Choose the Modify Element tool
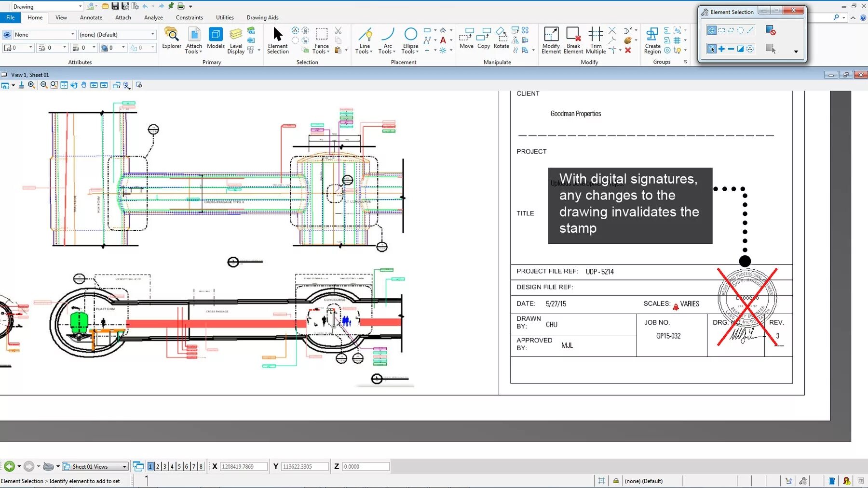The height and width of the screenshot is (488, 868). click(551, 41)
